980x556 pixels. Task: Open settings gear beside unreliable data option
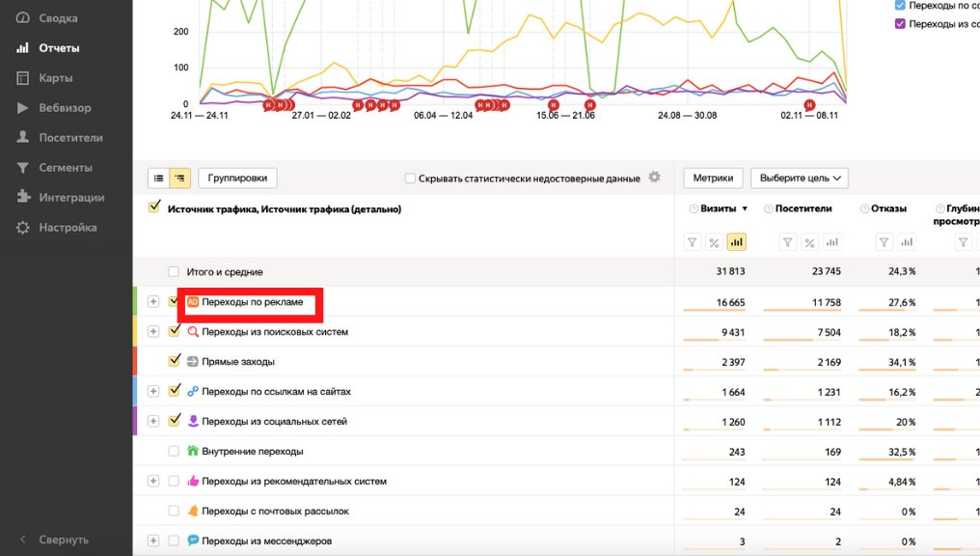click(x=655, y=178)
